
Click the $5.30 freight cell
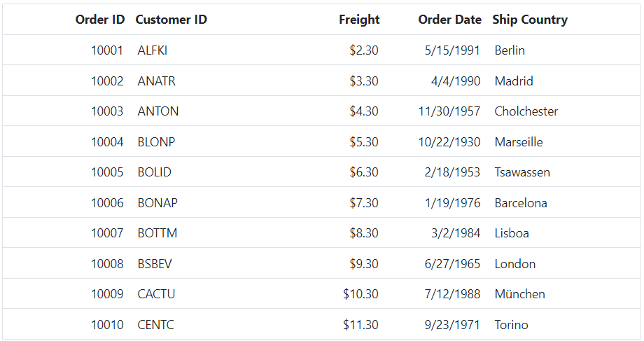364,142
